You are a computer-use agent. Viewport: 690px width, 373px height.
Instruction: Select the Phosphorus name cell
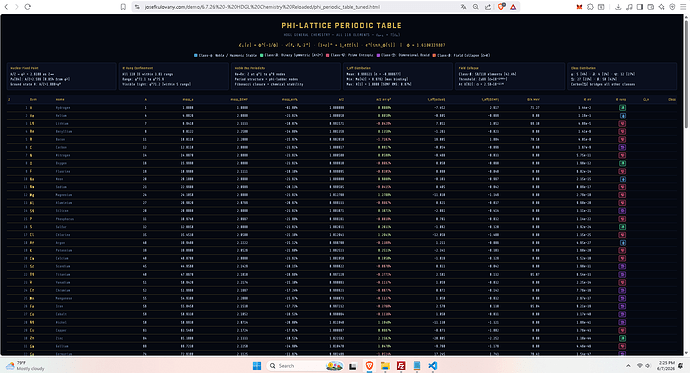click(x=65, y=219)
